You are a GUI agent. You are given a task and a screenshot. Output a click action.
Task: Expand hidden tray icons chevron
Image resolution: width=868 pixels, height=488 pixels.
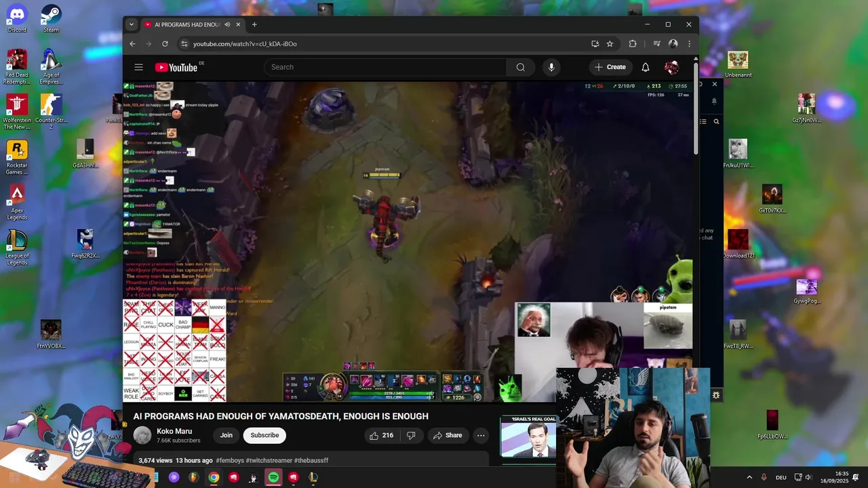(749, 477)
